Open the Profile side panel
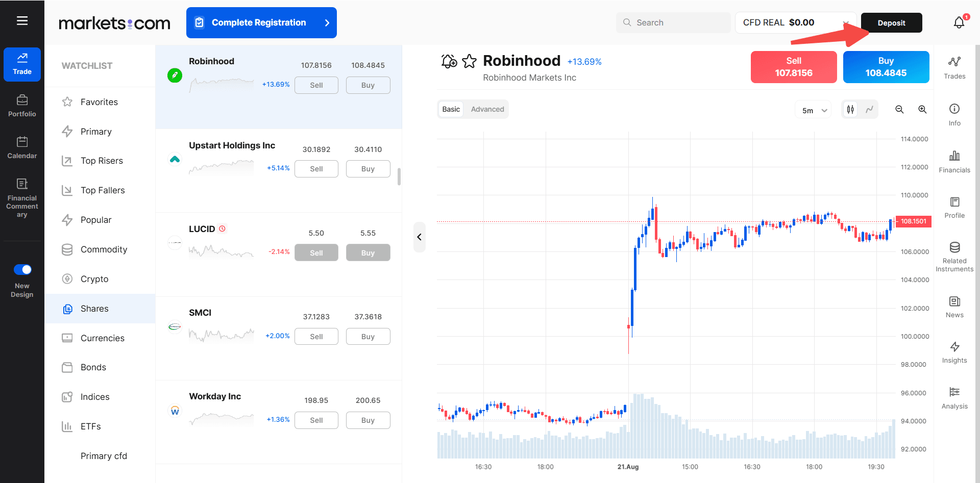980x483 pixels. point(954,207)
